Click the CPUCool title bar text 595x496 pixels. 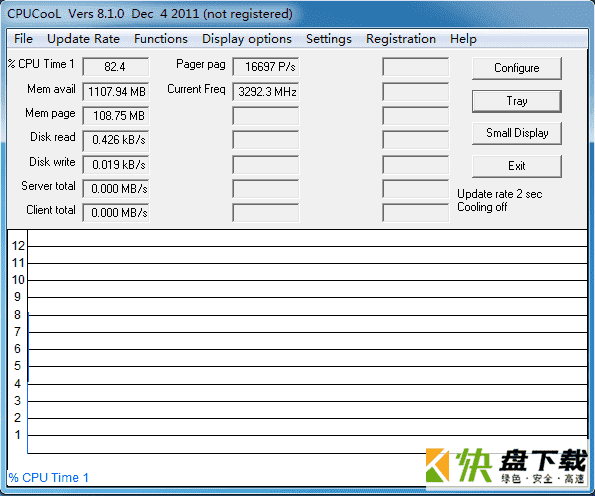point(150,14)
